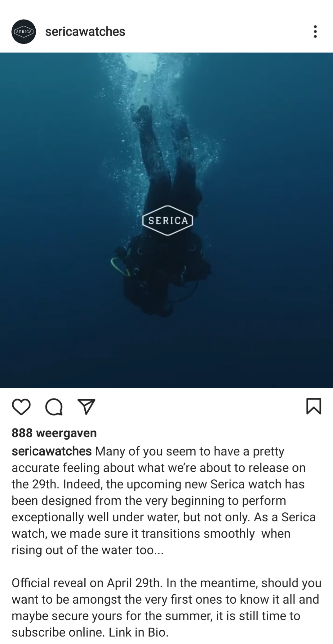The height and width of the screenshot is (644, 333).
Task: Tap the SERICA hexagon logo overlay
Action: (x=168, y=220)
